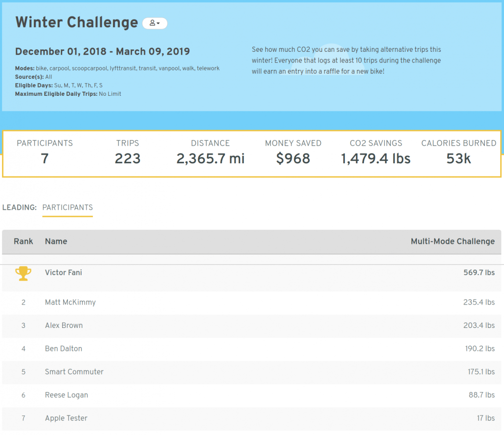Select the PARTICIPANTS leading tab
504x435 pixels.
click(68, 207)
